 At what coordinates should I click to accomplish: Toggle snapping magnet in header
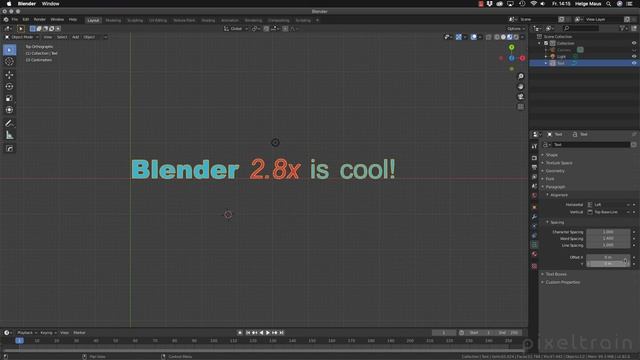click(x=266, y=29)
